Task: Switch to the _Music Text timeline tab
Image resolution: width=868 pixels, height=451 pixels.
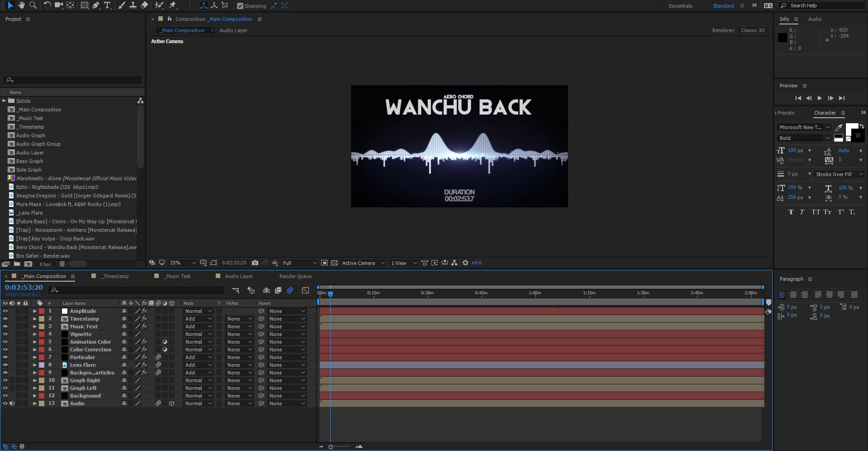Action: click(x=178, y=276)
